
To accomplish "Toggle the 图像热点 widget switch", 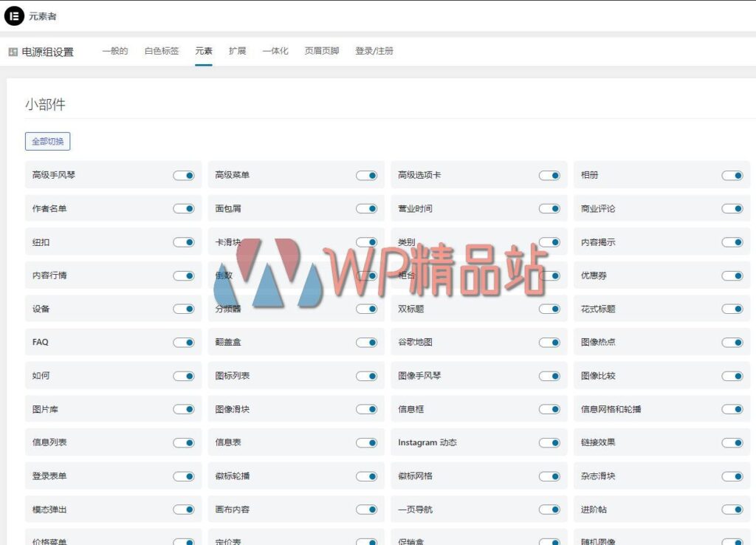I will click(x=733, y=342).
